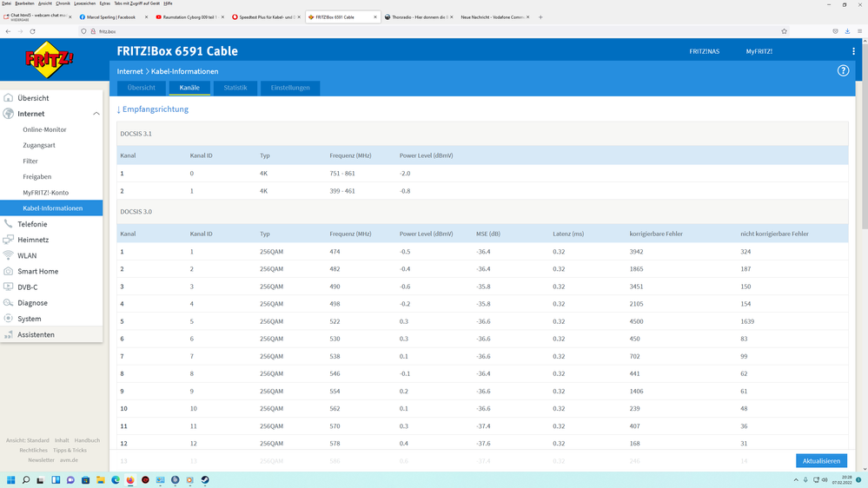Switch to the Einstellungen tab

pos(290,88)
